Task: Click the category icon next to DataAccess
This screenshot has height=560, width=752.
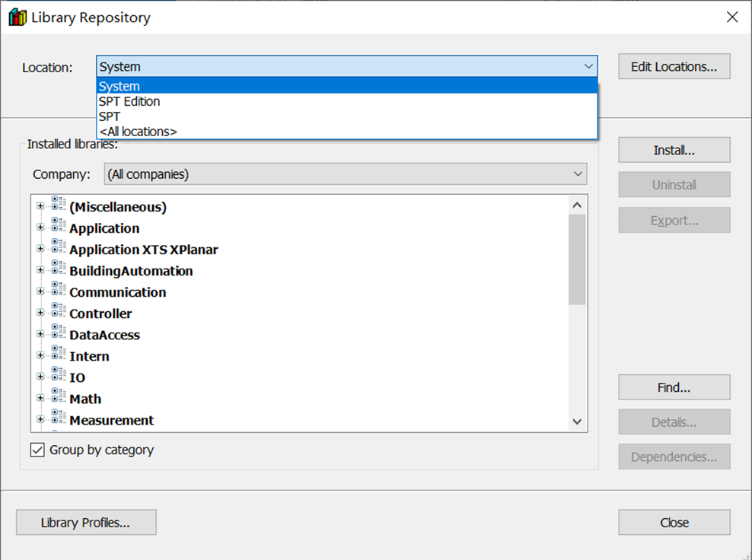Action: pyautogui.click(x=59, y=332)
